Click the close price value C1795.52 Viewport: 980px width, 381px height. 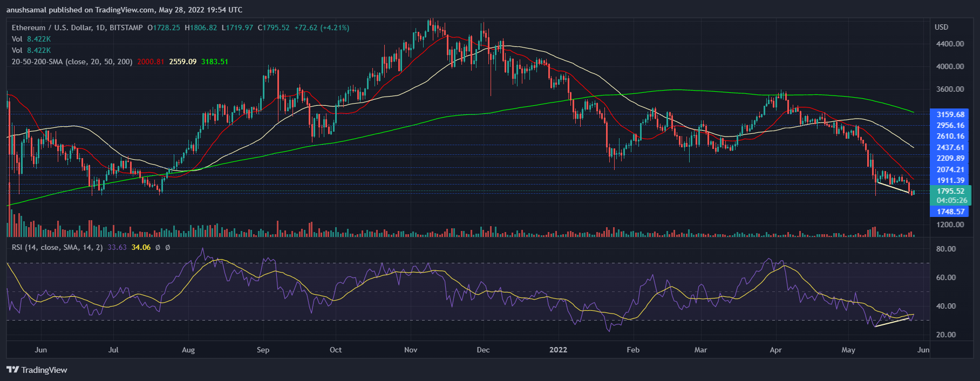pos(274,28)
